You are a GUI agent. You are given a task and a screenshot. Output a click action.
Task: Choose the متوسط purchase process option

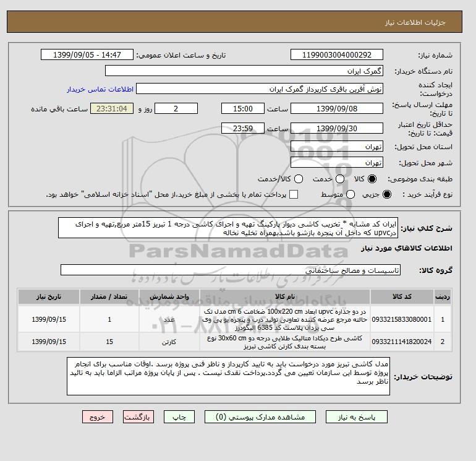click(351, 194)
